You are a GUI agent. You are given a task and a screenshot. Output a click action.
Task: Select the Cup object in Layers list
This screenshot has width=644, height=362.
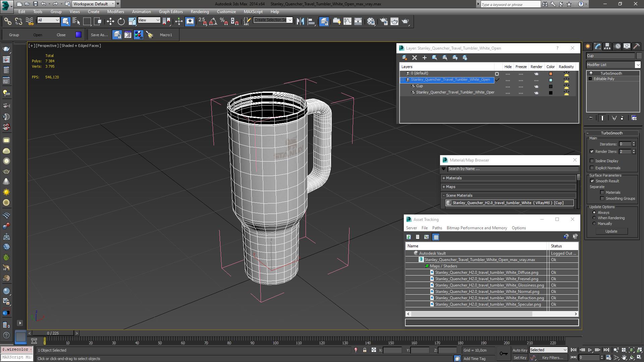(419, 86)
